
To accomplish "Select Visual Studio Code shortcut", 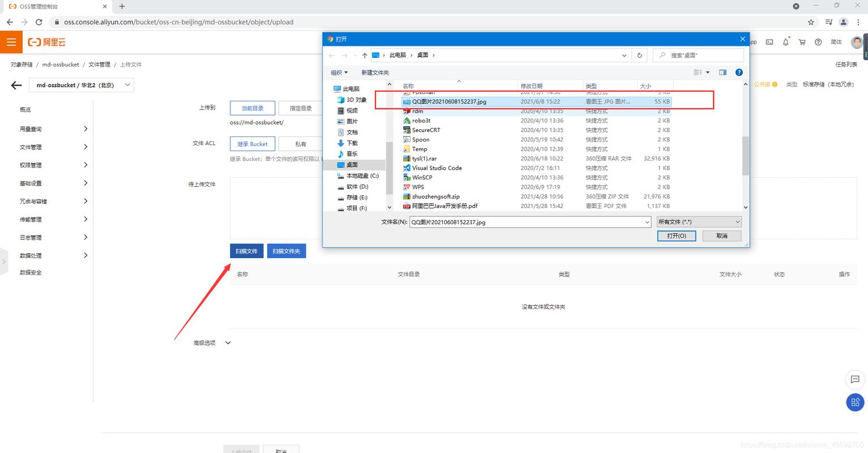I will [437, 168].
